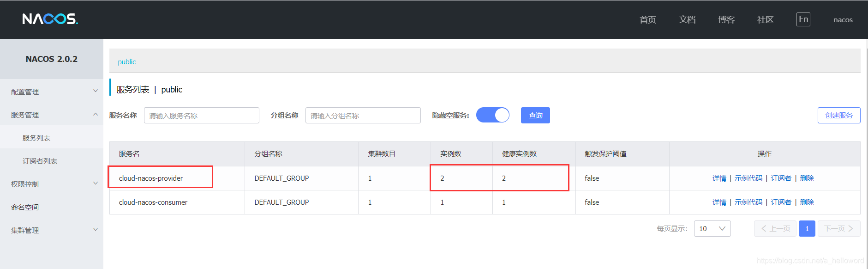Go to 首页 in top navigation
The image size is (868, 269).
[648, 20]
